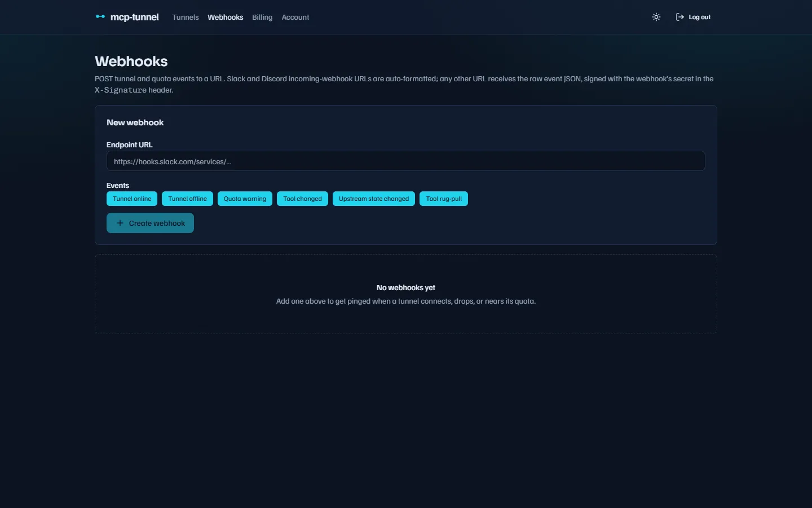This screenshot has height=508, width=812.
Task: Open the Account page
Action: [x=295, y=17]
